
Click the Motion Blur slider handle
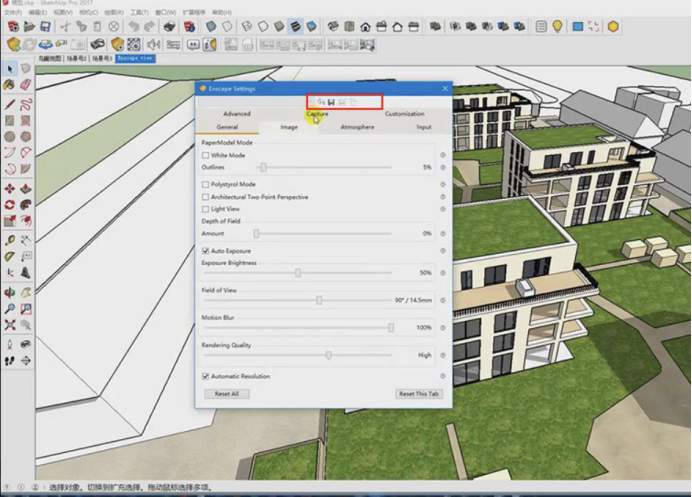click(391, 328)
